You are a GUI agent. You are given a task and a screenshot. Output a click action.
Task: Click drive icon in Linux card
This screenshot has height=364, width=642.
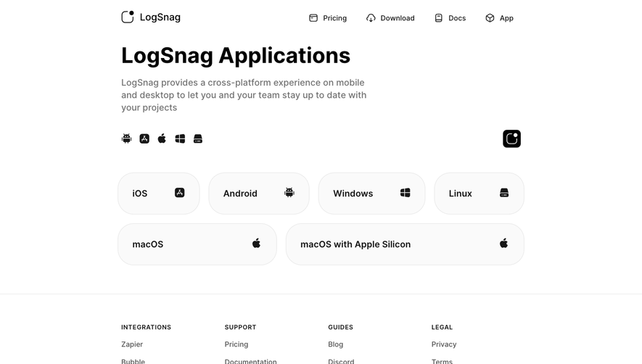pyautogui.click(x=504, y=192)
